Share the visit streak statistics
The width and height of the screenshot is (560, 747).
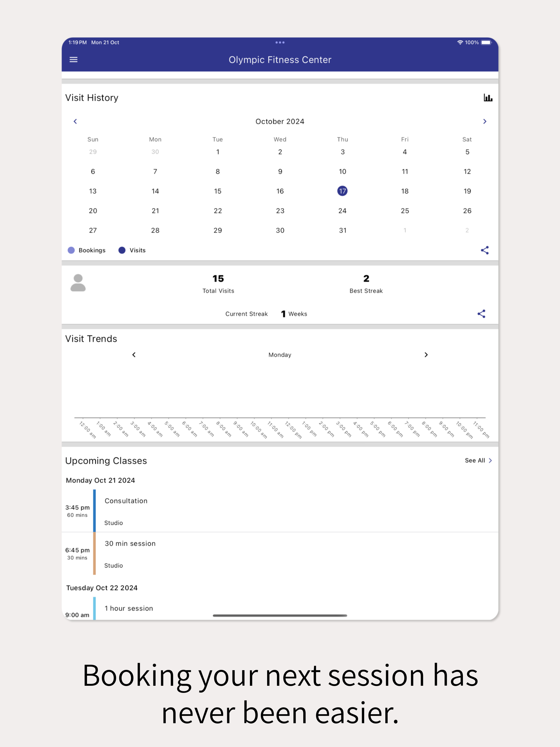tap(481, 314)
